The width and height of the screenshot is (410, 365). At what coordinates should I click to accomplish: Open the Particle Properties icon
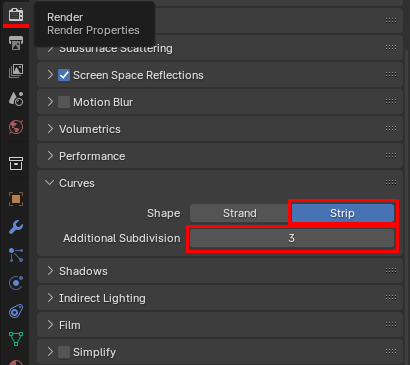[x=16, y=255]
